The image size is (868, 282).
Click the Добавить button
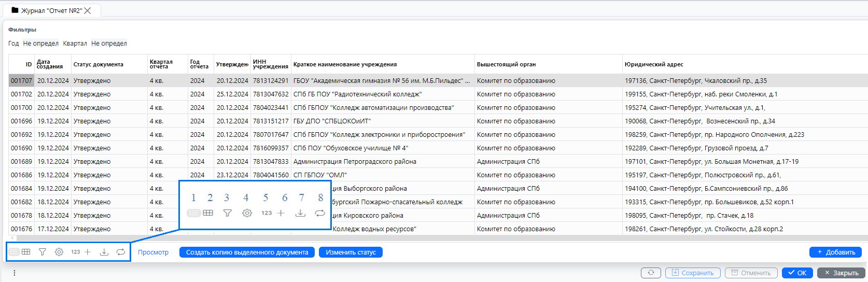click(x=835, y=252)
